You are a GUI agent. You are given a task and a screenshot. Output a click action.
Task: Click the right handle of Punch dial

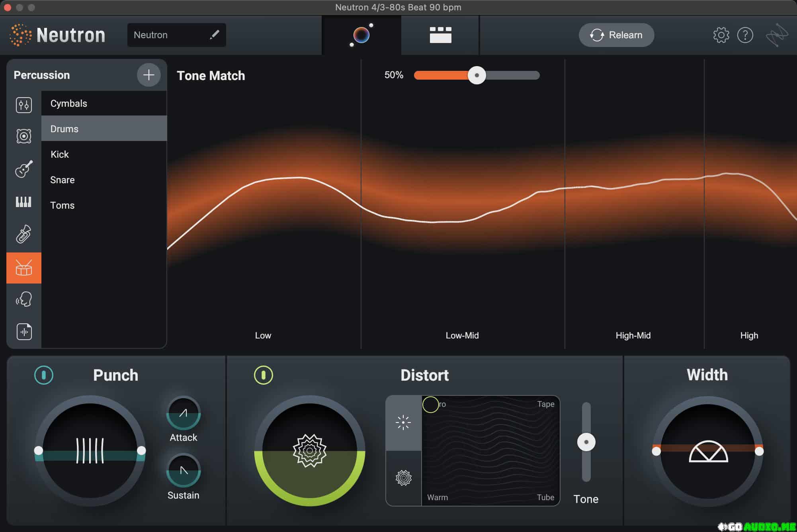click(141, 450)
